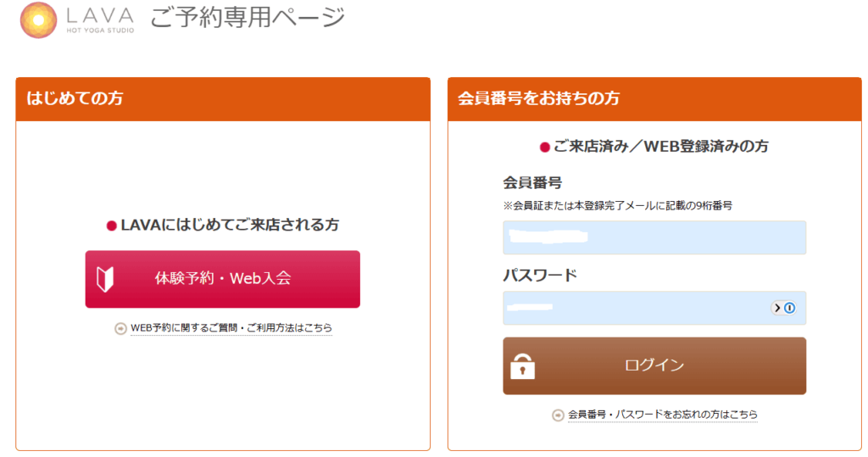Screen dimensions: 868x457
Task: Open WEB予約に関するご質問・ご利用方法 link
Action: [231, 328]
